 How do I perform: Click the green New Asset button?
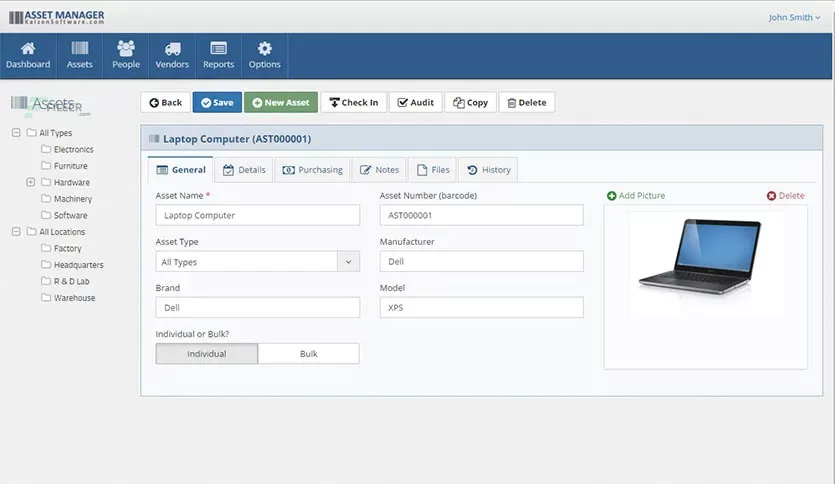281,102
